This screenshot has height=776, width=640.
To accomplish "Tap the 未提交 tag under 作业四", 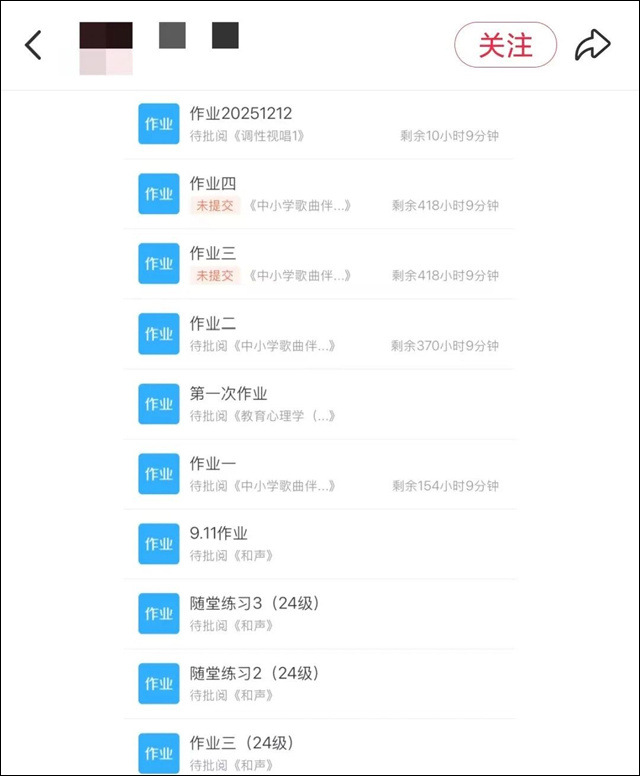I will tap(214, 206).
